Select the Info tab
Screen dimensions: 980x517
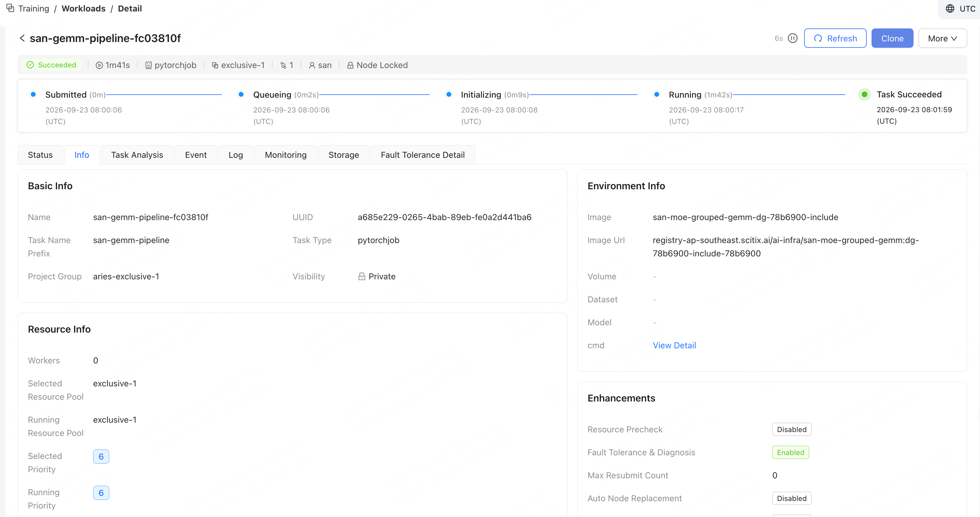pos(82,155)
